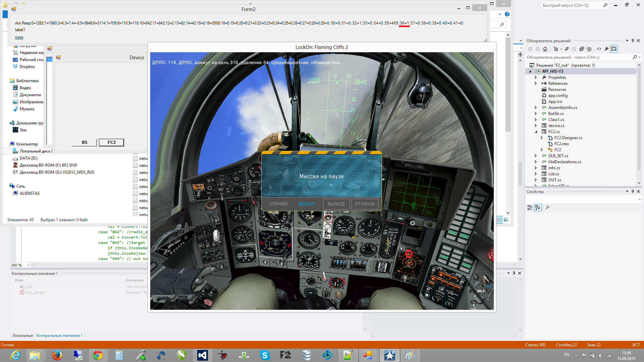This screenshot has width=644, height=362.
Task: Pin the Solution Explorer panel
Action: click(633, 41)
